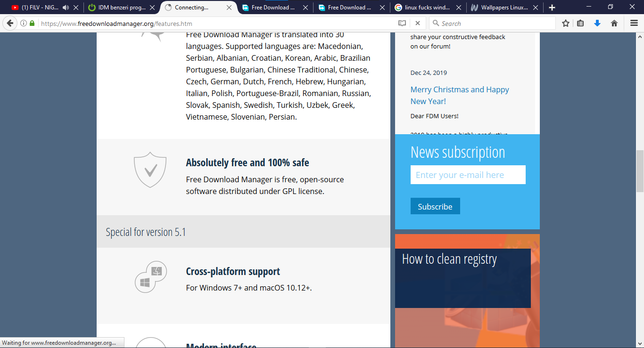Click the page scrollbar thumb
The height and width of the screenshot is (348, 644).
[640, 171]
